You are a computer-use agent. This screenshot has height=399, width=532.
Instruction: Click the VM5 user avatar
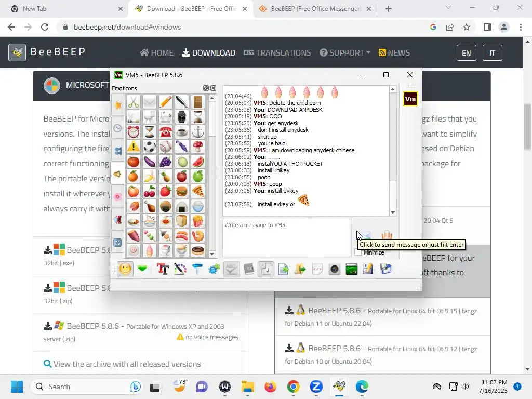410,99
